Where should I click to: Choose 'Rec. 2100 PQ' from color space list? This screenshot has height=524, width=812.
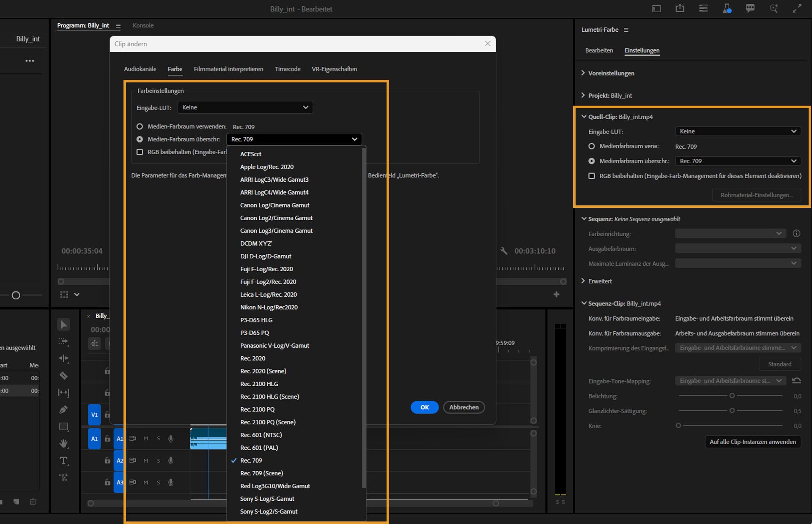257,409
